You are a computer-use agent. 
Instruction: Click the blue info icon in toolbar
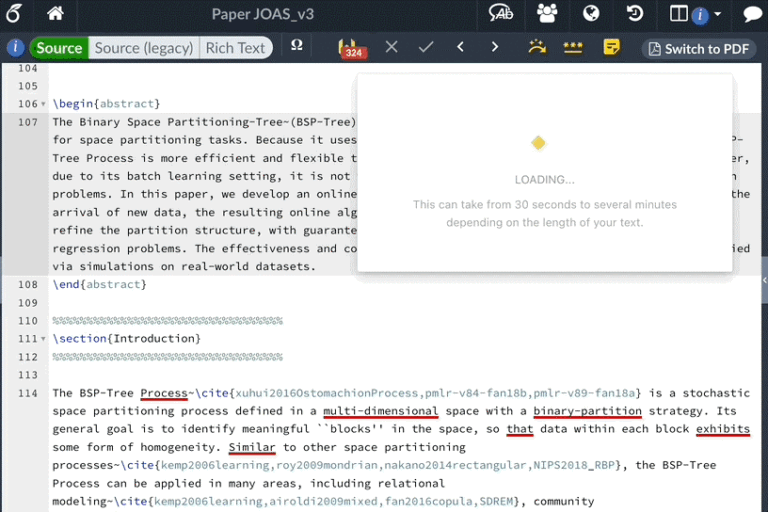16,48
